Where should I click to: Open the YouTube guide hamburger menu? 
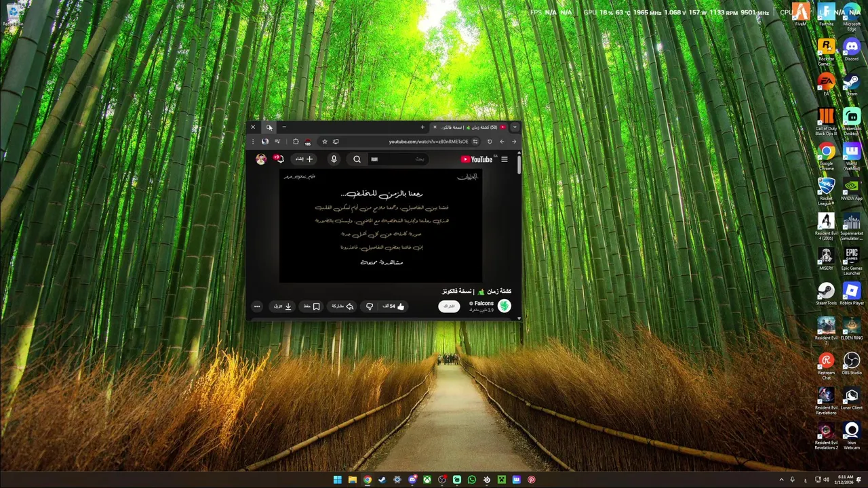[x=504, y=159]
